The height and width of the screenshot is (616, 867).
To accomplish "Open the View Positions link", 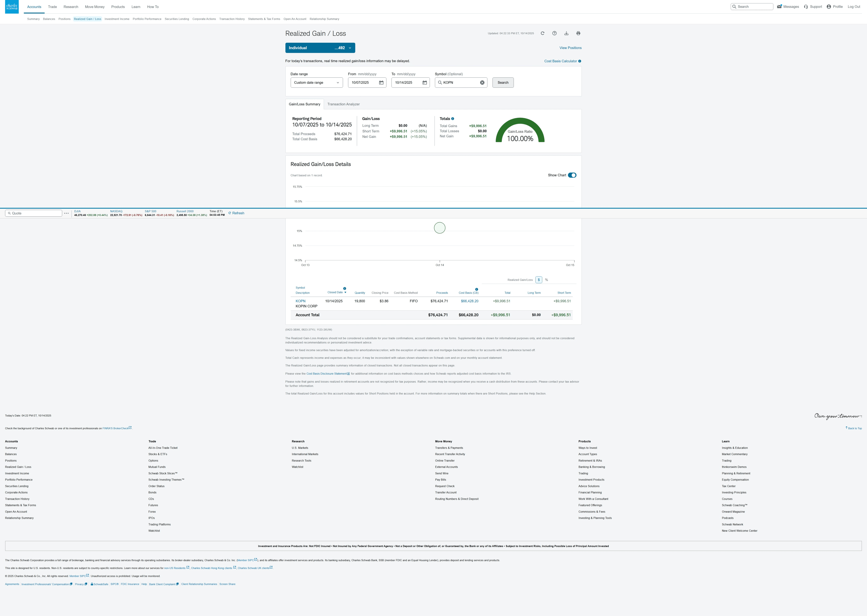I will [x=570, y=48].
